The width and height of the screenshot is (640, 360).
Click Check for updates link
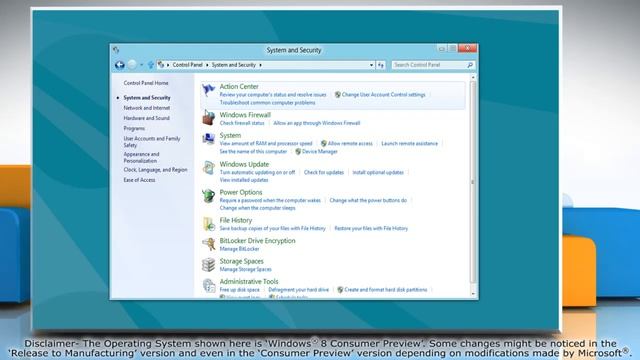[x=324, y=172]
